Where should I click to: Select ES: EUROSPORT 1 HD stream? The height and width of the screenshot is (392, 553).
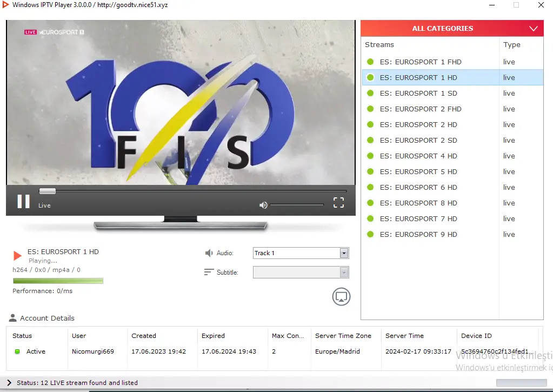pos(453,77)
